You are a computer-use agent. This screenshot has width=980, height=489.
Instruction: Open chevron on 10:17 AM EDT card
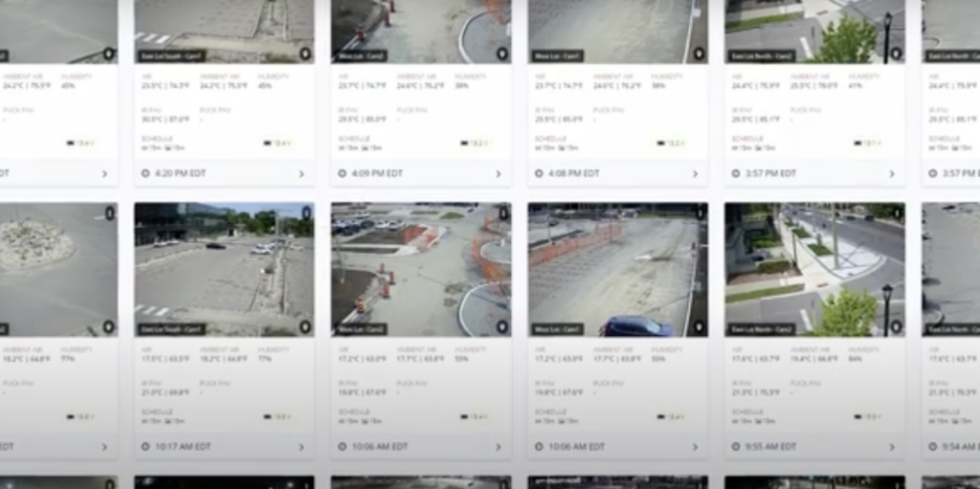point(301,447)
